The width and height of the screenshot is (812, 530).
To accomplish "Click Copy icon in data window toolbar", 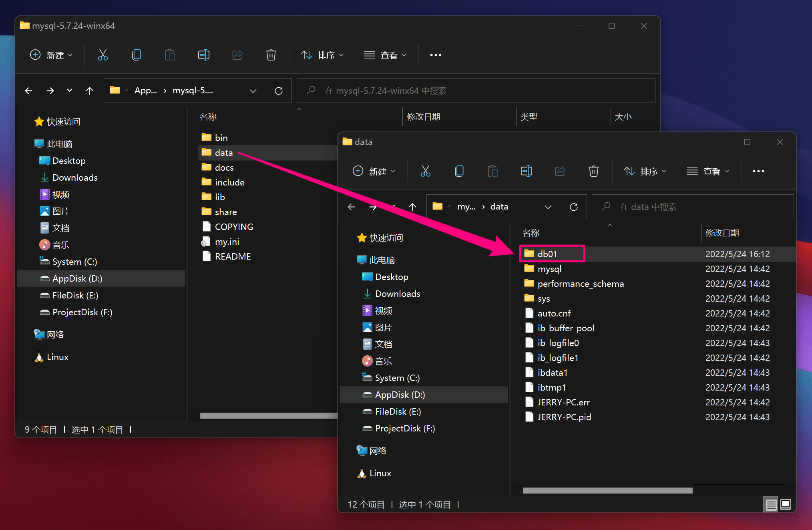I will tap(459, 171).
